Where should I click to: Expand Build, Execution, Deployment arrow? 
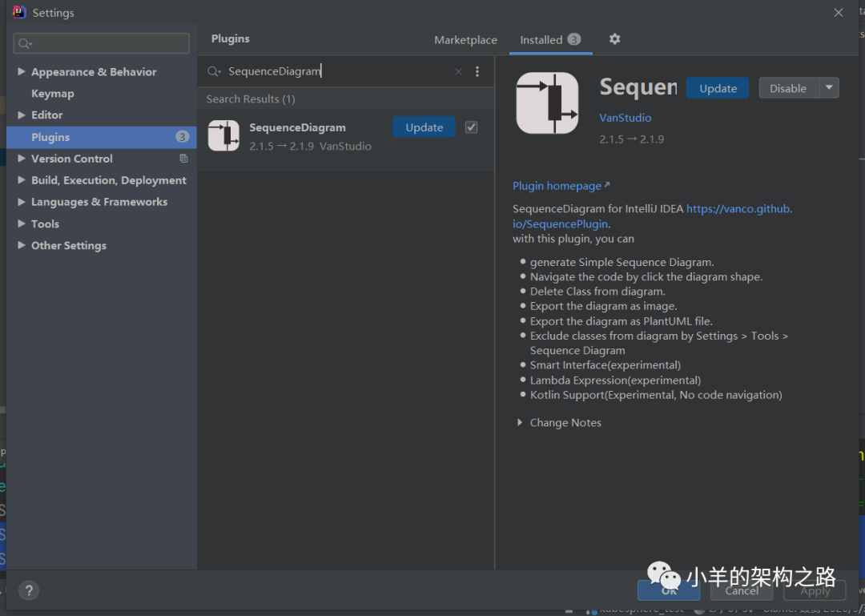coord(22,180)
